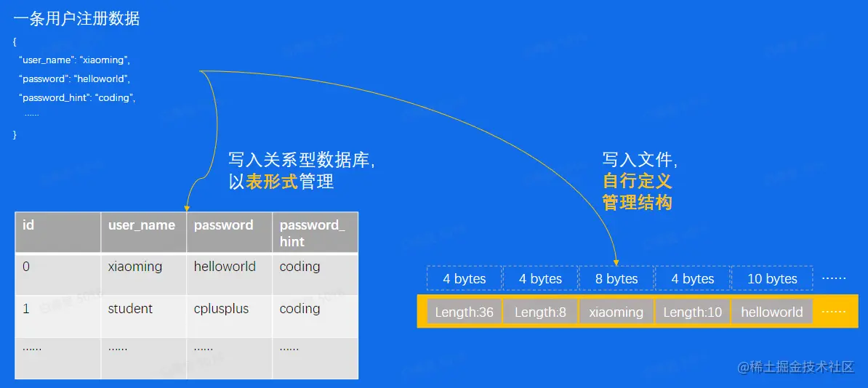This screenshot has width=868, height=388.
Task: Click the label 写入关系型数据库,
Action: coord(302,160)
